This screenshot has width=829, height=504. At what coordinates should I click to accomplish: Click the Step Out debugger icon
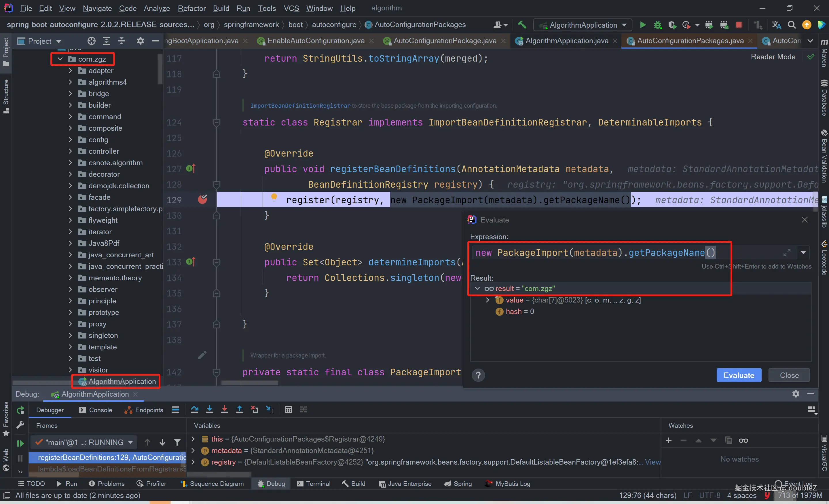pyautogui.click(x=239, y=409)
